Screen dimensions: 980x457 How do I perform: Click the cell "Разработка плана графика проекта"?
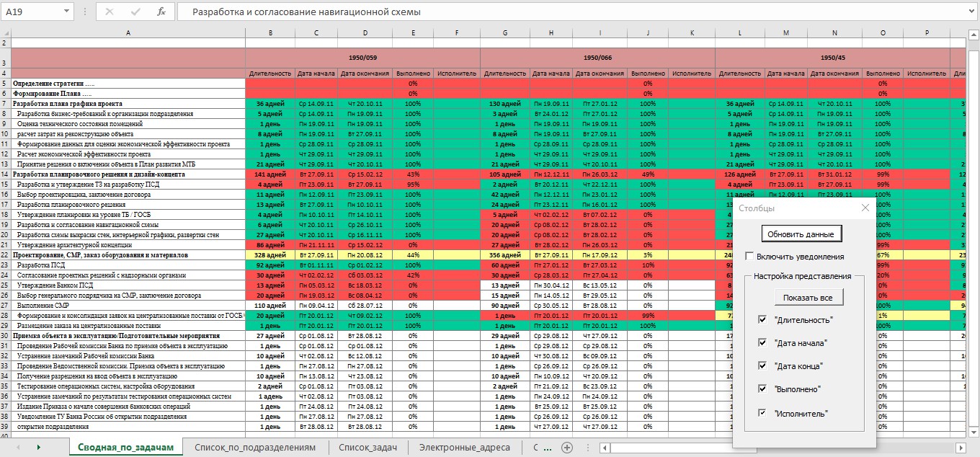pyautogui.click(x=128, y=104)
